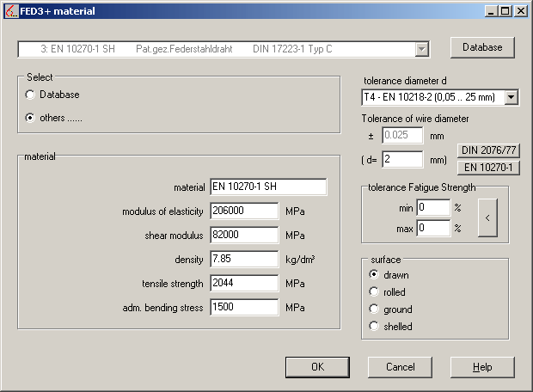Image resolution: width=533 pixels, height=392 pixels.
Task: Click the material name input field
Action: (x=268, y=187)
